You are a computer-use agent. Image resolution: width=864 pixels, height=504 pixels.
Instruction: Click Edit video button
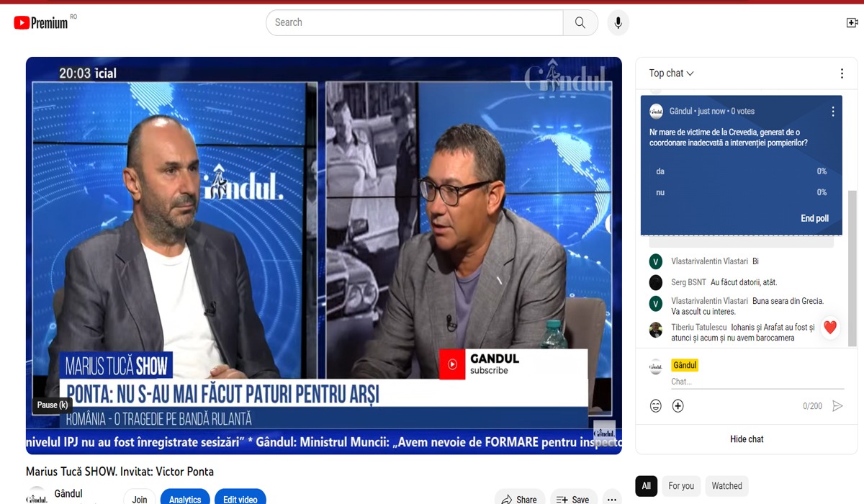click(x=240, y=498)
